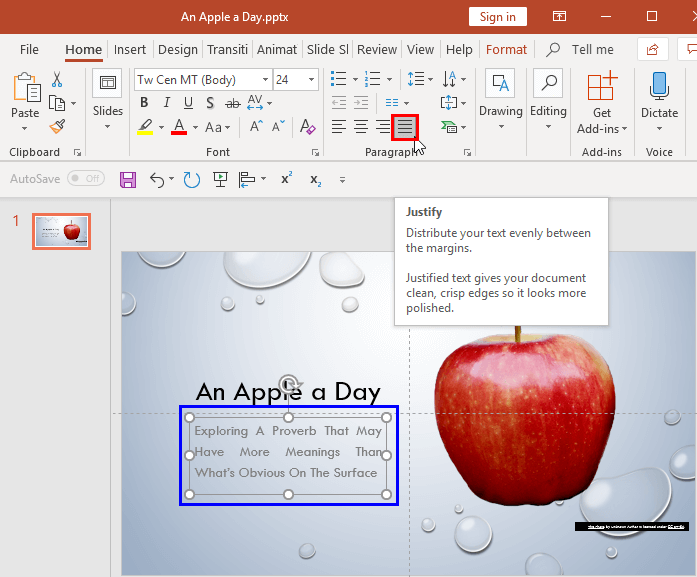697x577 pixels.
Task: Apply the red font color swatch
Action: [179, 127]
